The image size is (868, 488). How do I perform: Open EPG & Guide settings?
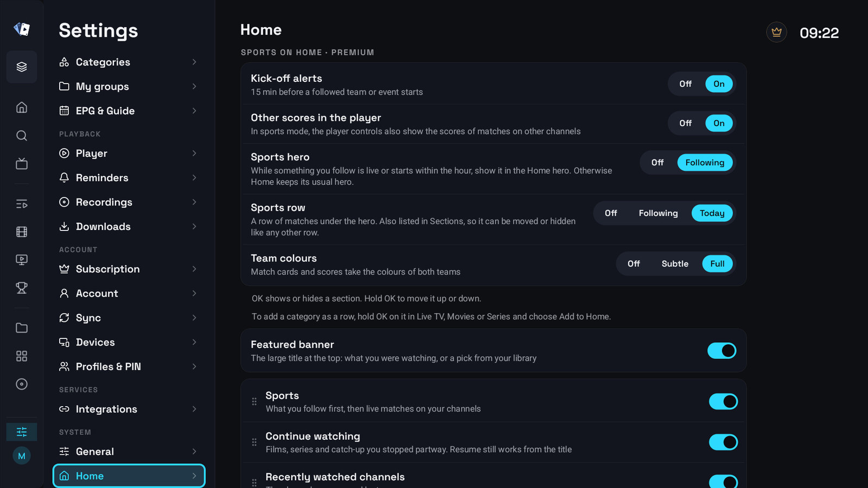click(x=129, y=111)
